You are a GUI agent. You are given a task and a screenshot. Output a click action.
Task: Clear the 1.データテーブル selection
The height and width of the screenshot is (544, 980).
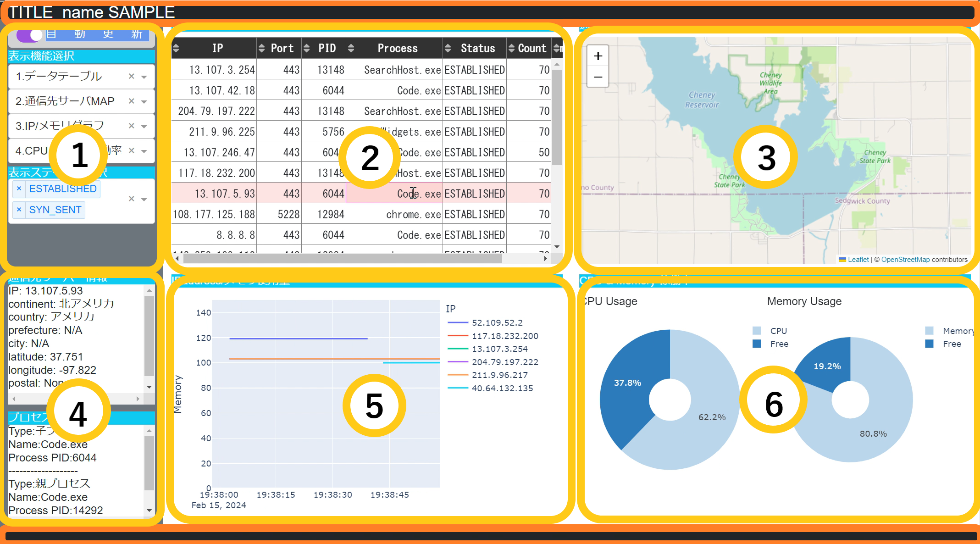(131, 76)
